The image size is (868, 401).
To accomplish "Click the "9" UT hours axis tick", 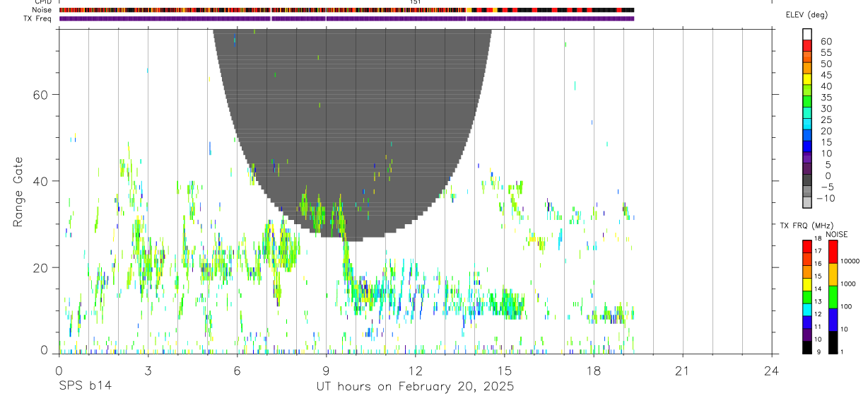I will point(326,370).
